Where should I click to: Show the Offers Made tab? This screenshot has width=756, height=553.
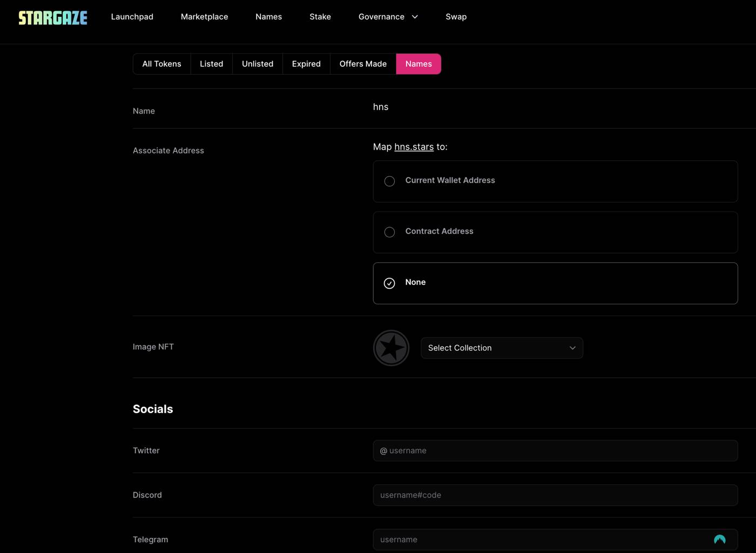(363, 64)
